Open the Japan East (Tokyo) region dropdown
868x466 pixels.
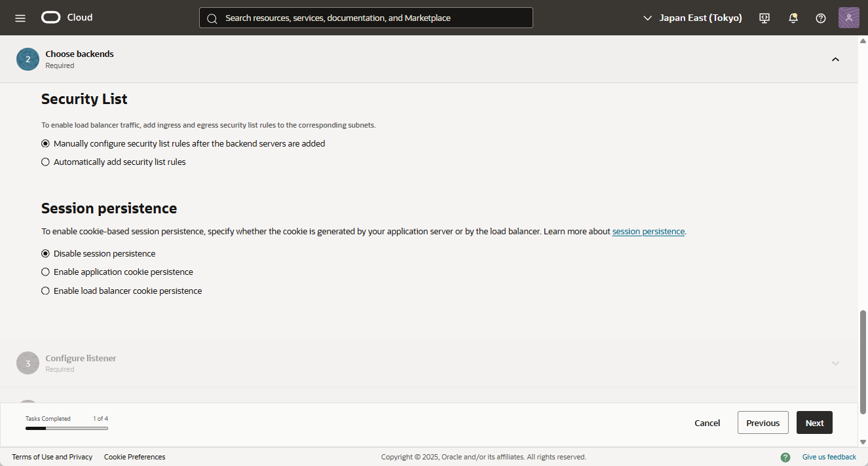click(692, 18)
